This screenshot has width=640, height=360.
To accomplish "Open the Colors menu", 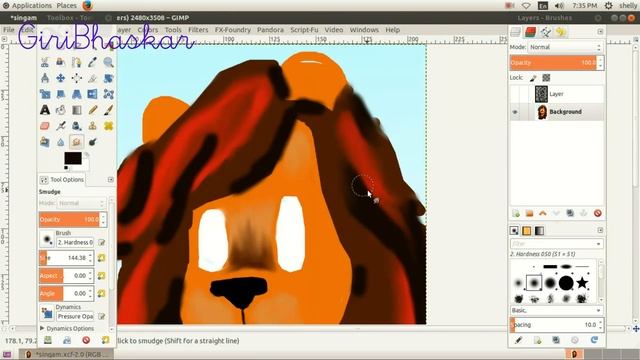I will tap(147, 30).
